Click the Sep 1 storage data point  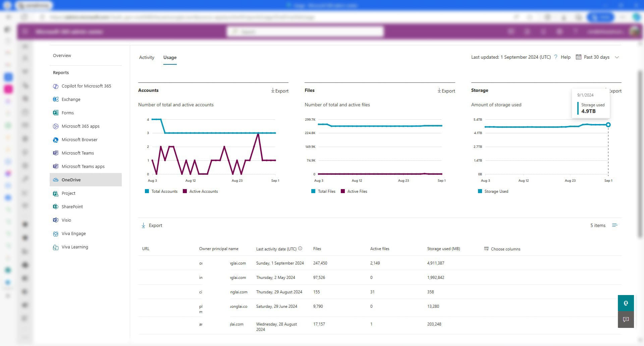[608, 125]
